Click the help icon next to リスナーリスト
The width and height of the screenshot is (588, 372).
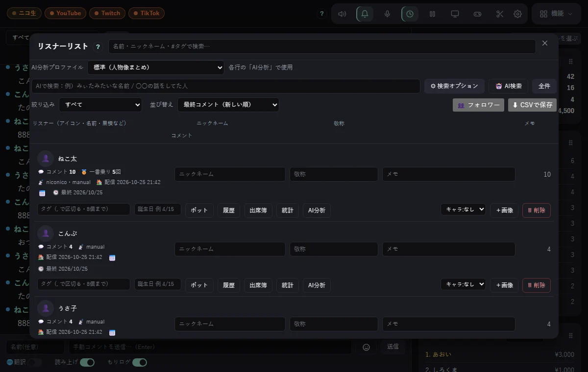pyautogui.click(x=98, y=47)
